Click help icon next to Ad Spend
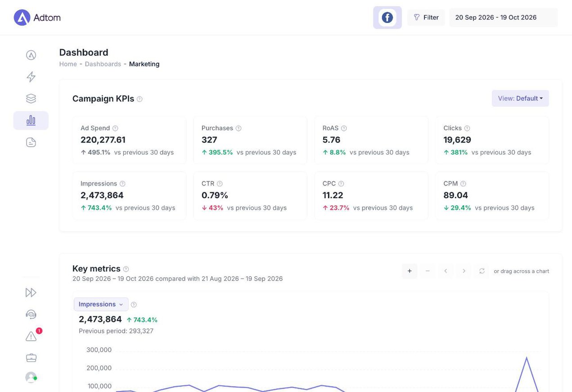Viewport: 572px width, 392px height. pos(115,128)
